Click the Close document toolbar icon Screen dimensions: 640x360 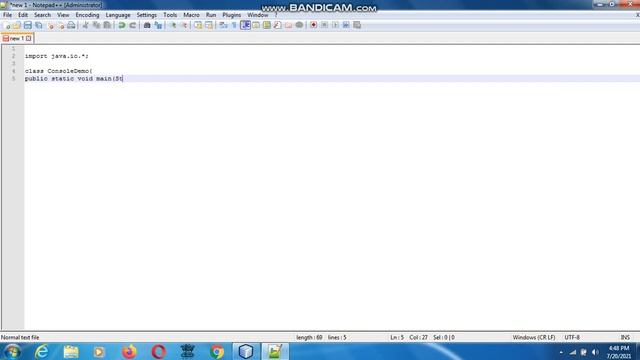(50, 25)
